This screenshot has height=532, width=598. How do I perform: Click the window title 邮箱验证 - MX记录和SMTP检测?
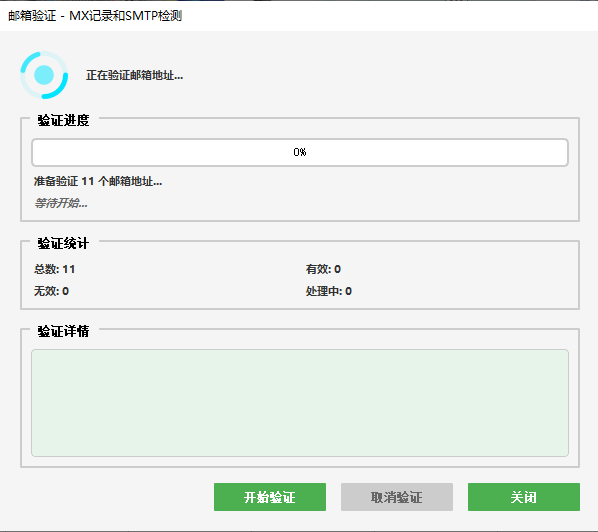(x=95, y=16)
